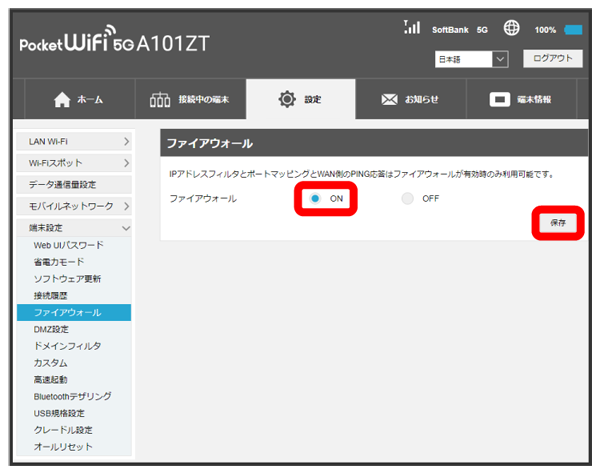Click the device information icon

pyautogui.click(x=499, y=100)
